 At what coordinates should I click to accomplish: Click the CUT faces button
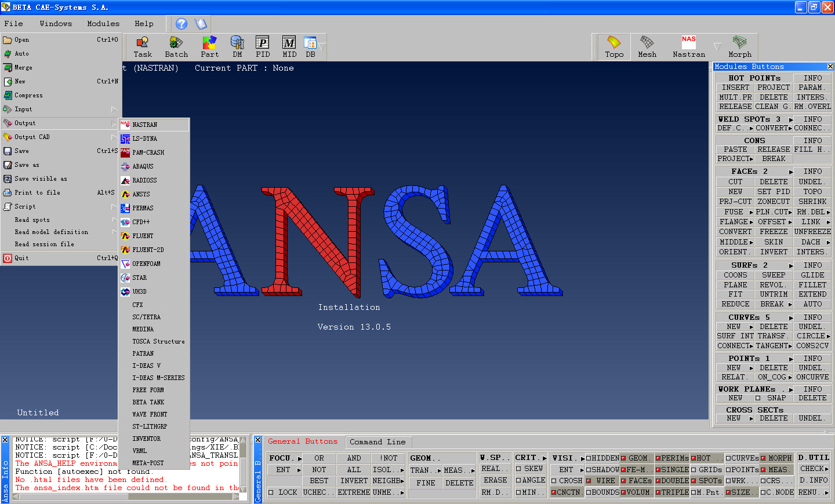[735, 182]
